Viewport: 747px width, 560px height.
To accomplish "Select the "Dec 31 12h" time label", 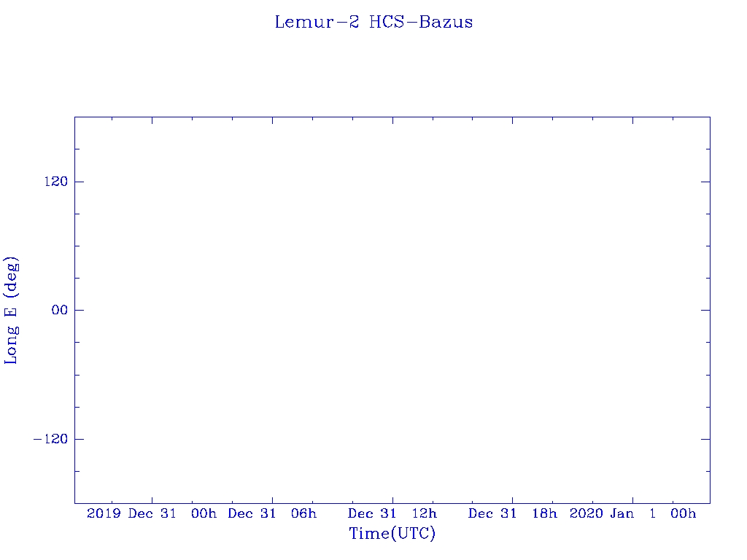I will click(x=392, y=514).
